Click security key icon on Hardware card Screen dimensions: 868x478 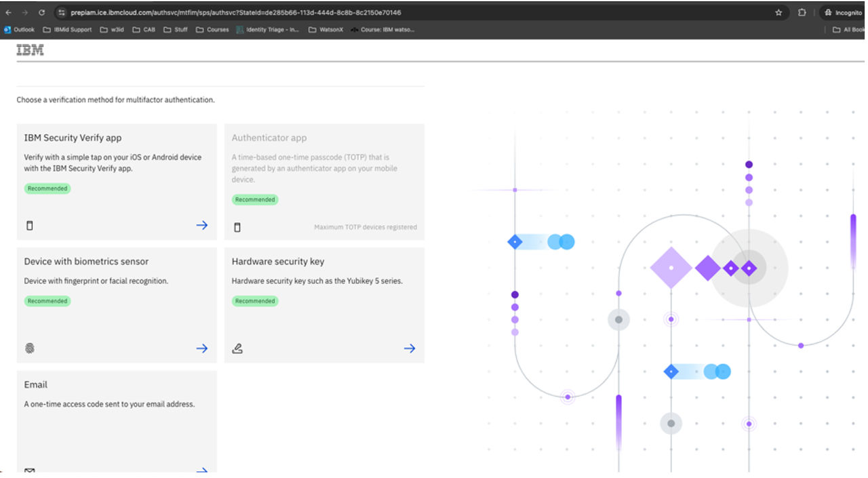point(237,348)
